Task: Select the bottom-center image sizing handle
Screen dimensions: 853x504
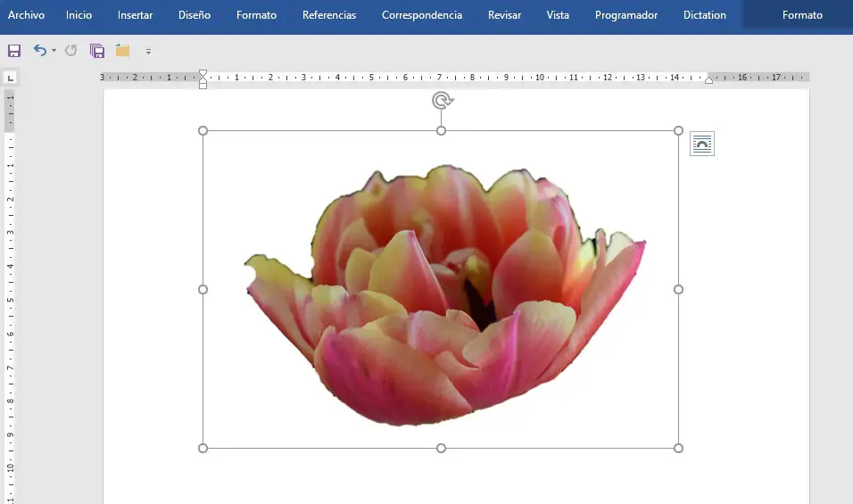Action: 441,448
